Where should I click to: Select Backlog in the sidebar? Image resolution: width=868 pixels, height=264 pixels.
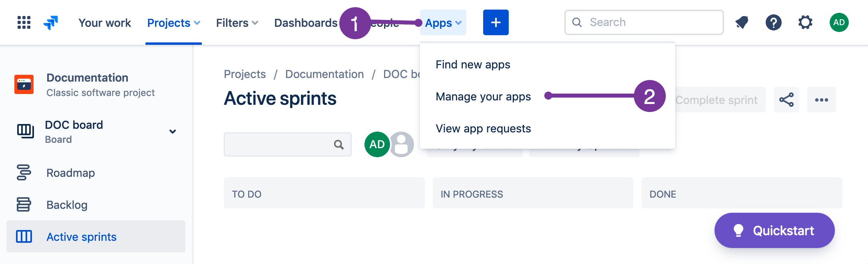[67, 204]
